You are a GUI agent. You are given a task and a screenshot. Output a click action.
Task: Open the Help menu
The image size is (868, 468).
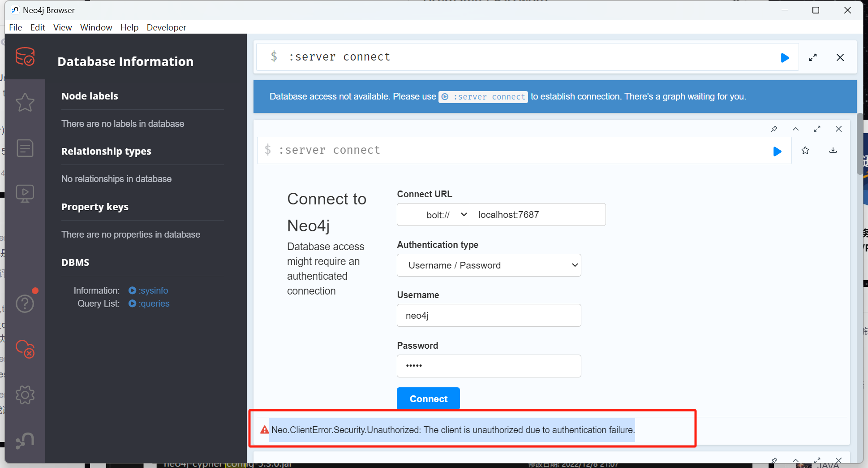[129, 27]
